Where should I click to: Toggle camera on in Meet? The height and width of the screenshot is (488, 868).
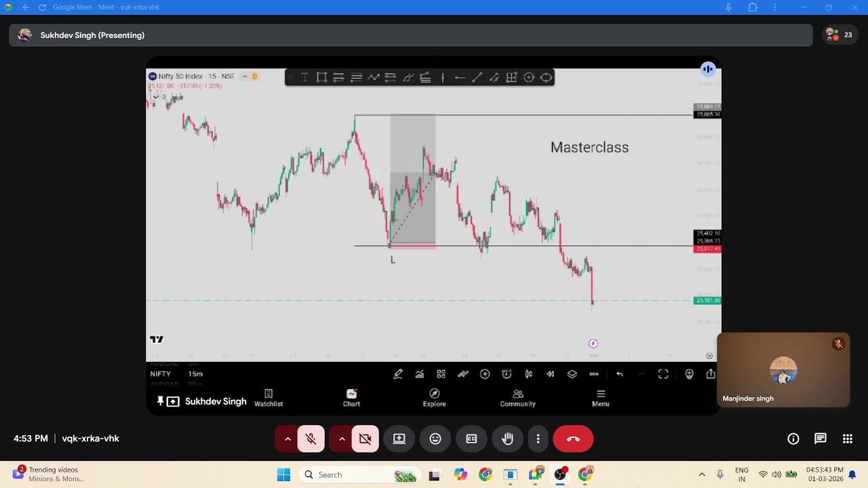pyautogui.click(x=365, y=439)
